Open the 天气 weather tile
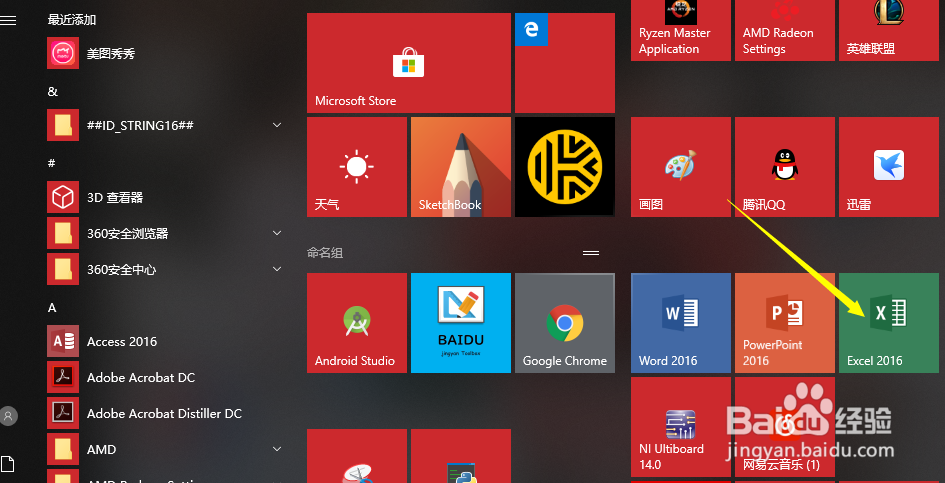945x483 pixels. point(357,167)
